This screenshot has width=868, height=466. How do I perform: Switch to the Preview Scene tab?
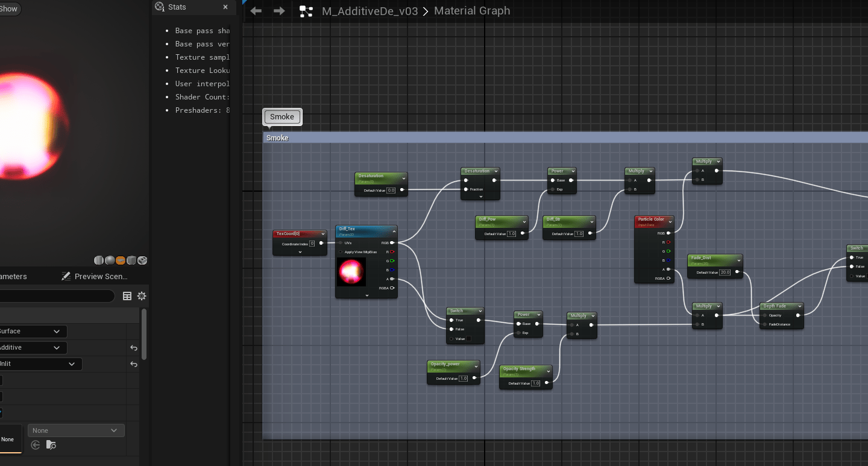[x=95, y=277]
